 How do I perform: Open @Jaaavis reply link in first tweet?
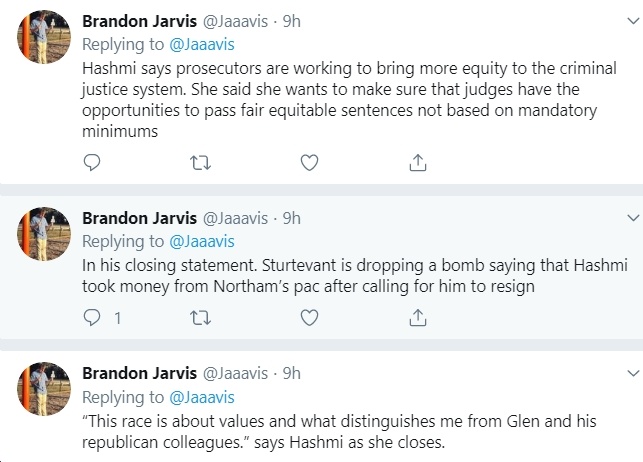[x=202, y=45]
